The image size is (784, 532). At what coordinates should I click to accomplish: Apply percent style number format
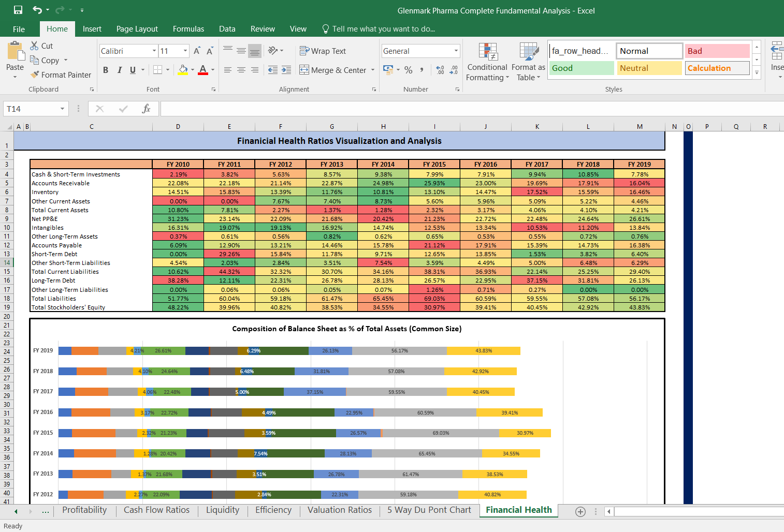409,70
